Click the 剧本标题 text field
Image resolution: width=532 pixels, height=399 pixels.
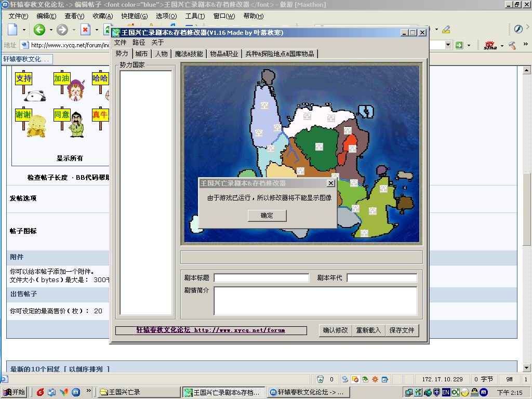261,278
